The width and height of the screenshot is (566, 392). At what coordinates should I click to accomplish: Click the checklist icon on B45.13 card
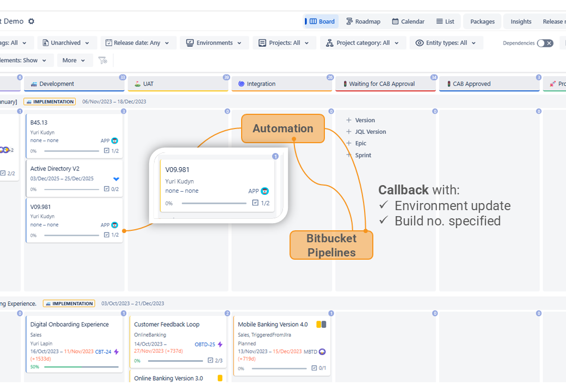pos(107,151)
